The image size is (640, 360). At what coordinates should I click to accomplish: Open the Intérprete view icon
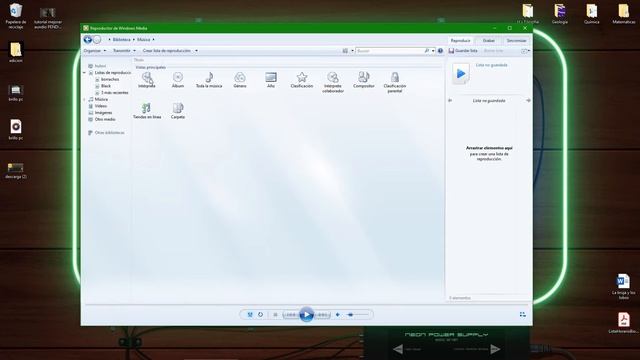click(147, 78)
